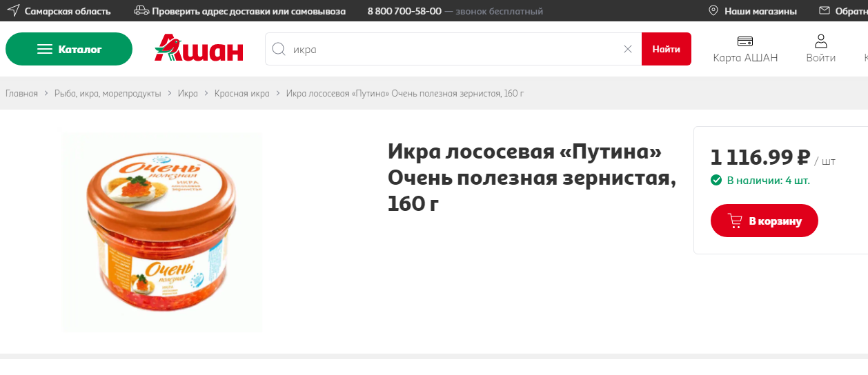This screenshot has width=868, height=375.
Task: Click the map pin icon for Наши магазины
Action: click(713, 11)
